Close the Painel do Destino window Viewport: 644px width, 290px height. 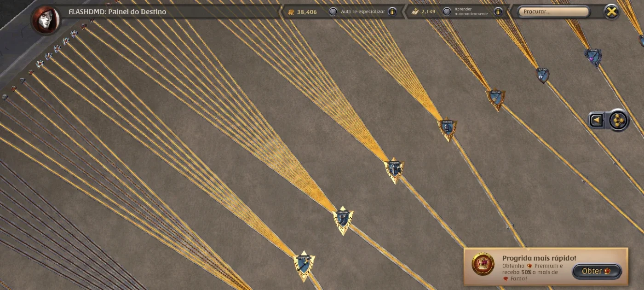pos(611,12)
